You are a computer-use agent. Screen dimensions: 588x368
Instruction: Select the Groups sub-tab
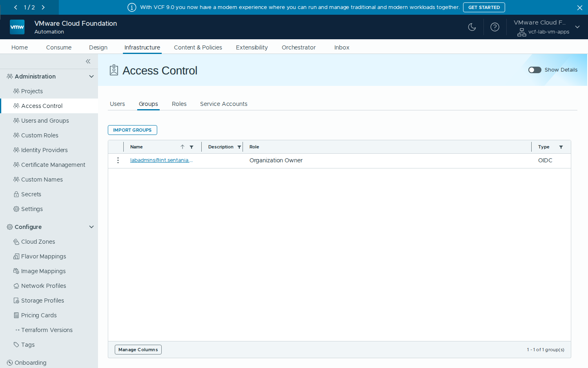pos(148,104)
